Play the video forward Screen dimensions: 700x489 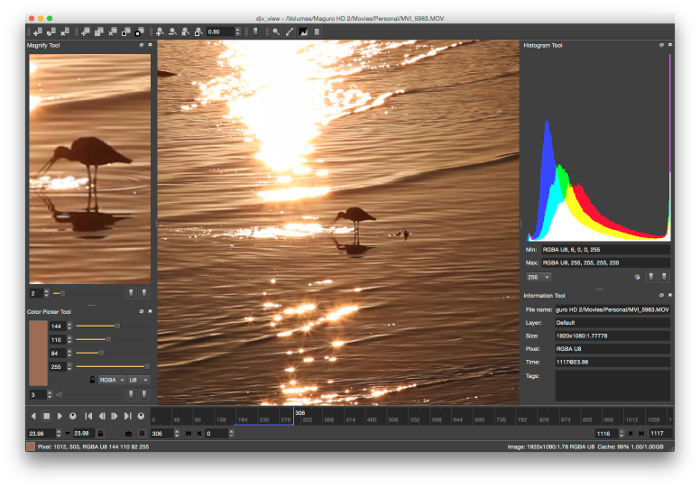pyautogui.click(x=59, y=416)
